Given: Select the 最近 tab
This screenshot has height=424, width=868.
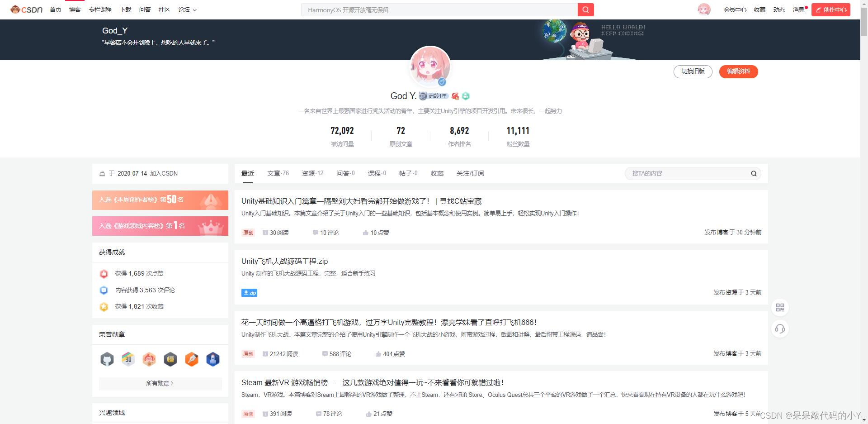Looking at the screenshot, I should [x=248, y=173].
